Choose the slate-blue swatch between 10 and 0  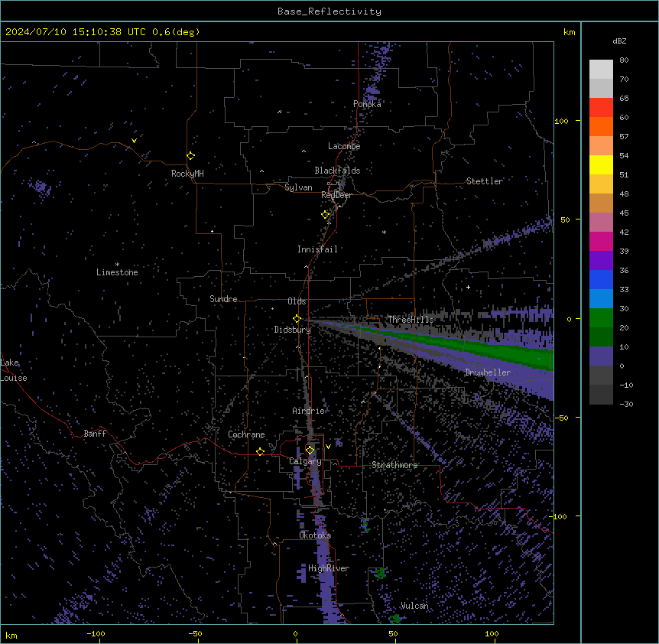(601, 356)
